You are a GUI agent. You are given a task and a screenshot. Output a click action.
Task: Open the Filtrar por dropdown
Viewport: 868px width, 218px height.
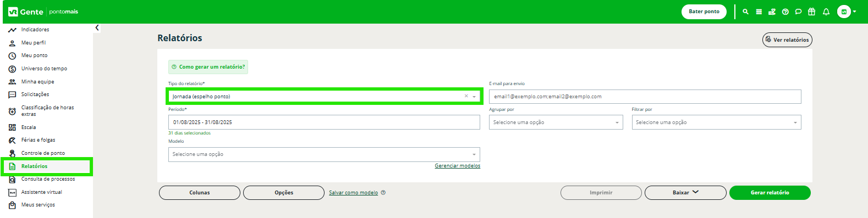717,122
